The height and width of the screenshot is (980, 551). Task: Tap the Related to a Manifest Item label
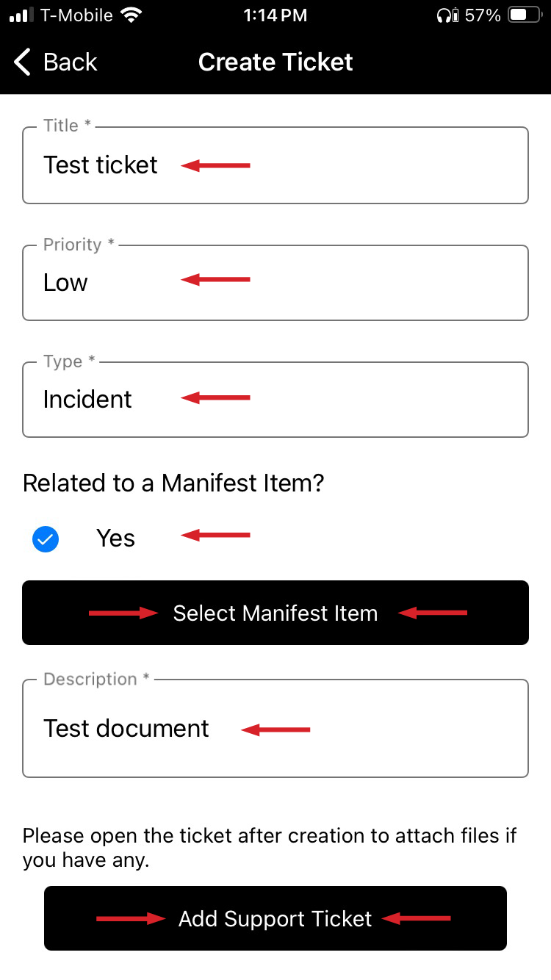tap(173, 483)
